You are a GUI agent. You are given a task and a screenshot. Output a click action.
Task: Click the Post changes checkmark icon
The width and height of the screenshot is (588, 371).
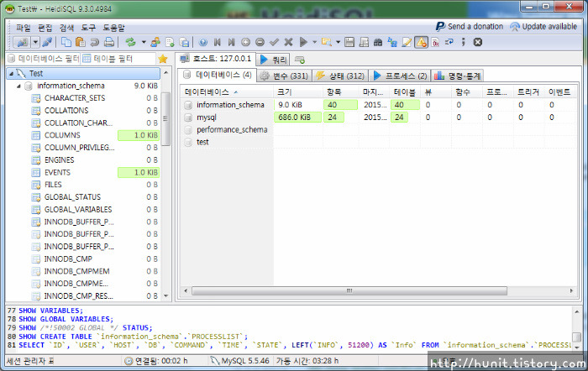pyautogui.click(x=274, y=42)
